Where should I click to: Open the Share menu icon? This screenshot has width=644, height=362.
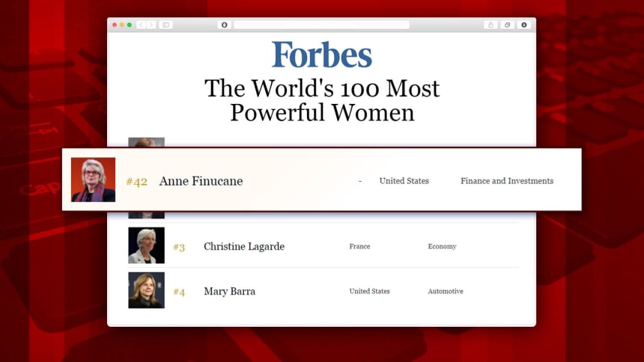point(490,25)
